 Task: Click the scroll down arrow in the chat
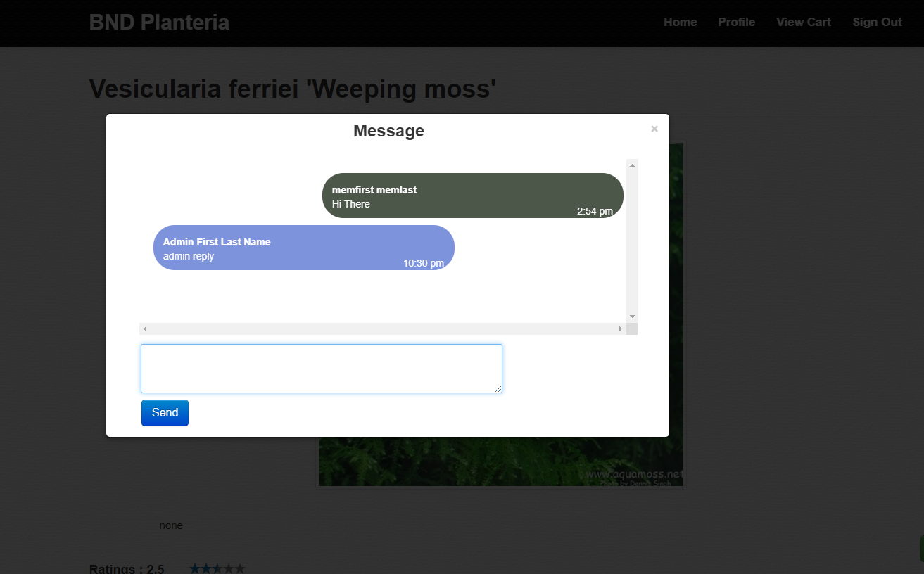632,317
